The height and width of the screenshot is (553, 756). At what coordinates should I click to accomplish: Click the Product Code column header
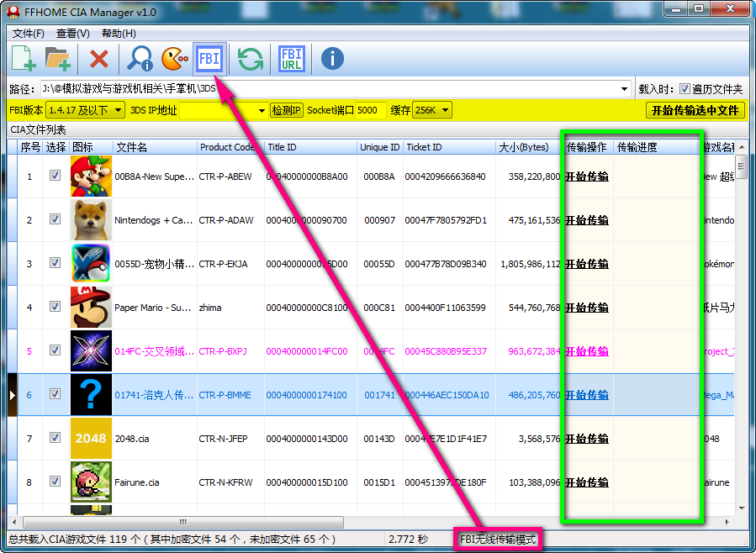[230, 147]
